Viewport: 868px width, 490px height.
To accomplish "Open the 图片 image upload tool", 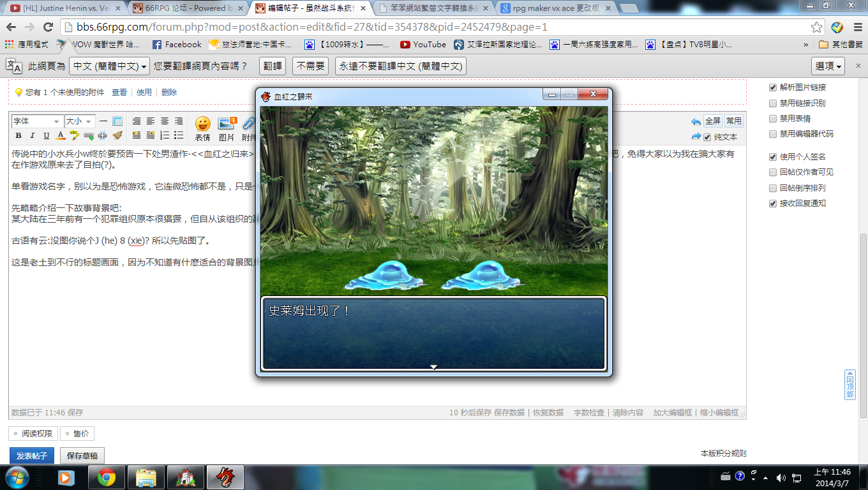I will click(x=227, y=129).
